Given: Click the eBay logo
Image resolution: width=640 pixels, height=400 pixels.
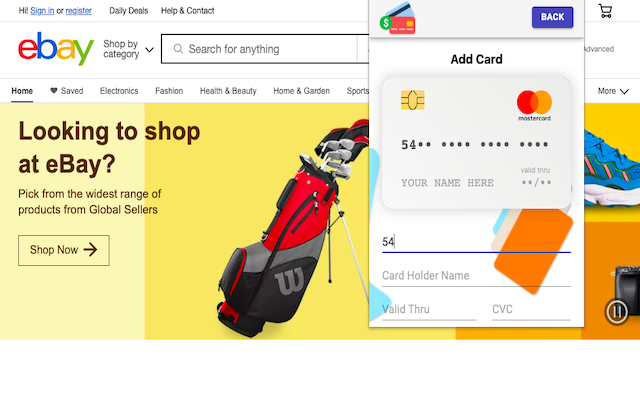Looking at the screenshot, I should [56, 49].
